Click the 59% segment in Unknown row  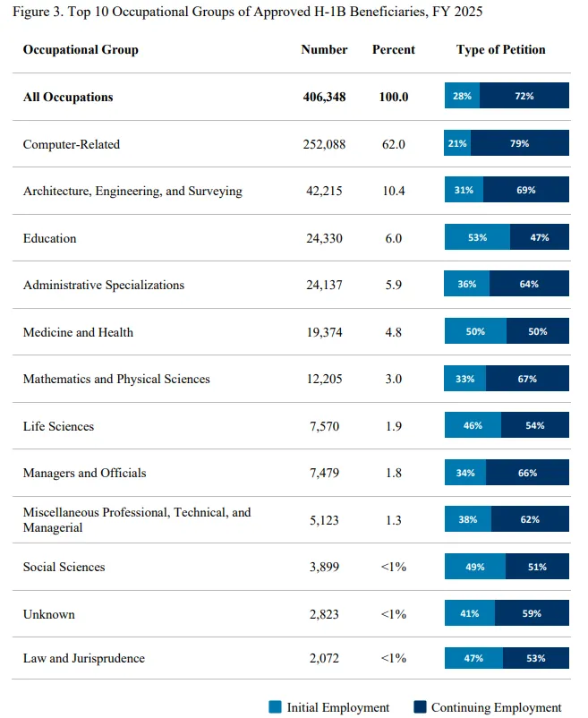(x=532, y=612)
